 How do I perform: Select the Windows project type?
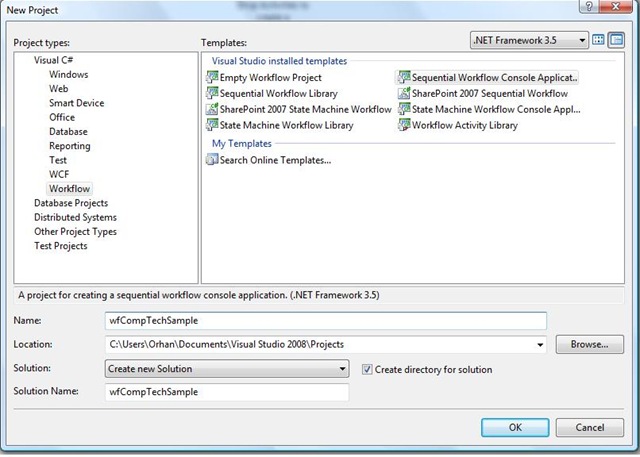[x=69, y=74]
